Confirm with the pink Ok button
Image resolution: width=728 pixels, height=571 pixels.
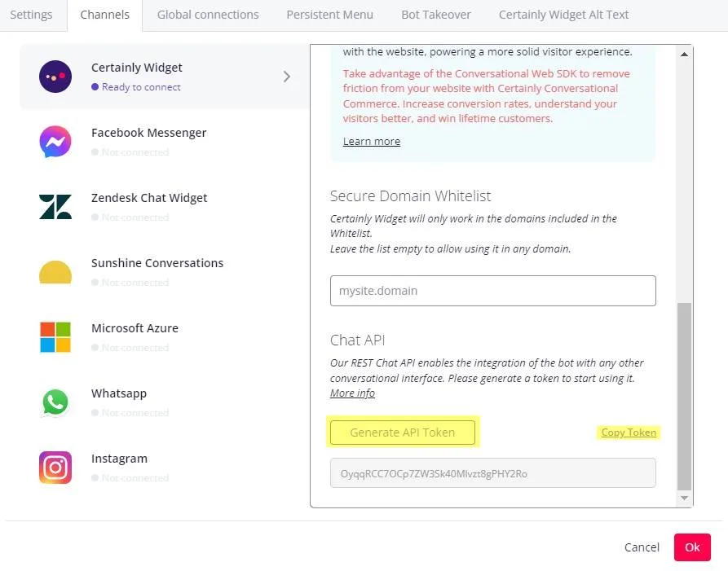pyautogui.click(x=692, y=547)
